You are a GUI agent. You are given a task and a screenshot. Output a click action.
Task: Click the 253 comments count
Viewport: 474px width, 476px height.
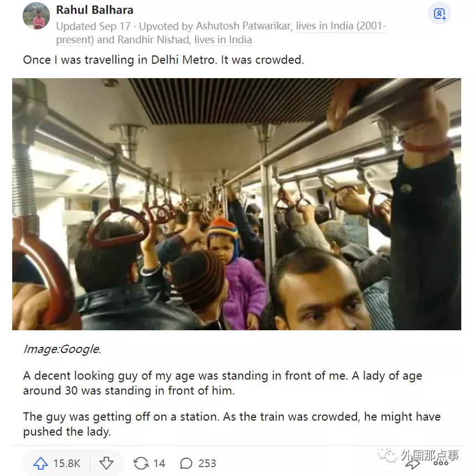pos(207,464)
